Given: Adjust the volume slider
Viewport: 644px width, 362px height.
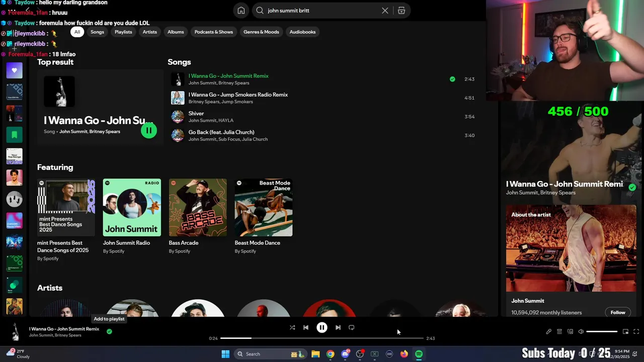Looking at the screenshot, I should coord(602,332).
